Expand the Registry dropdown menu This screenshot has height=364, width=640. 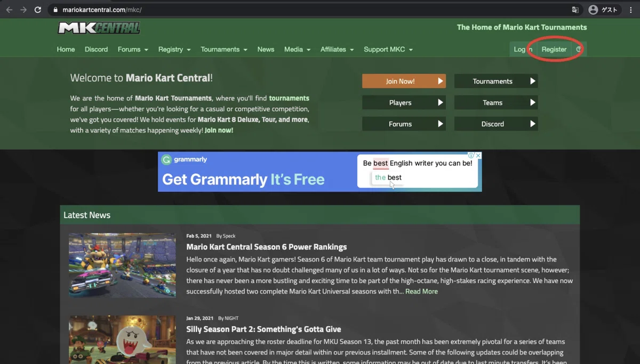coord(174,50)
